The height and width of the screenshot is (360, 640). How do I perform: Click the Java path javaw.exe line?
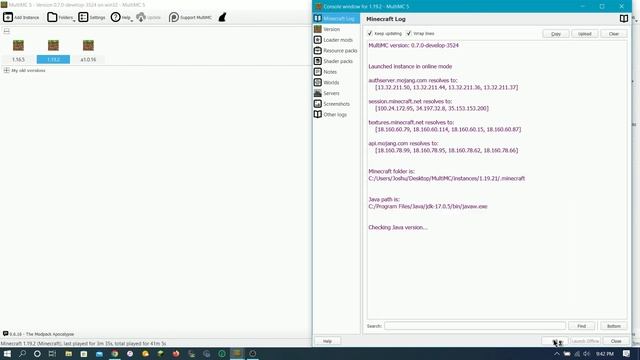pos(428,207)
